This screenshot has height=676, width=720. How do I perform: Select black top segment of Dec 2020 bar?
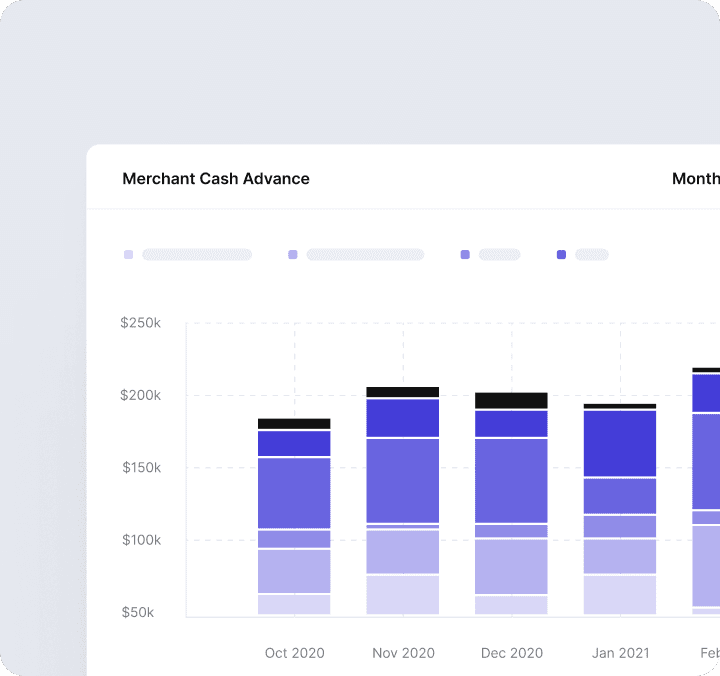pyautogui.click(x=512, y=400)
